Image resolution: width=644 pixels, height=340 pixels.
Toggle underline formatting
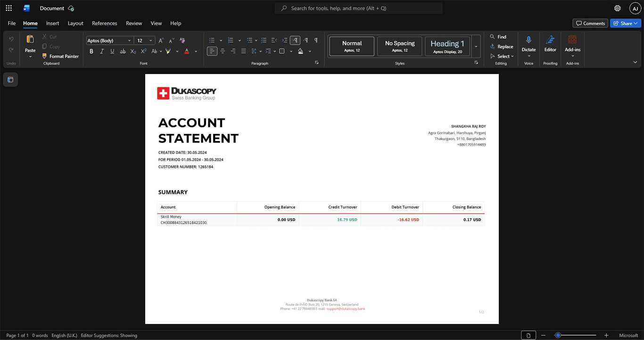[x=112, y=51]
